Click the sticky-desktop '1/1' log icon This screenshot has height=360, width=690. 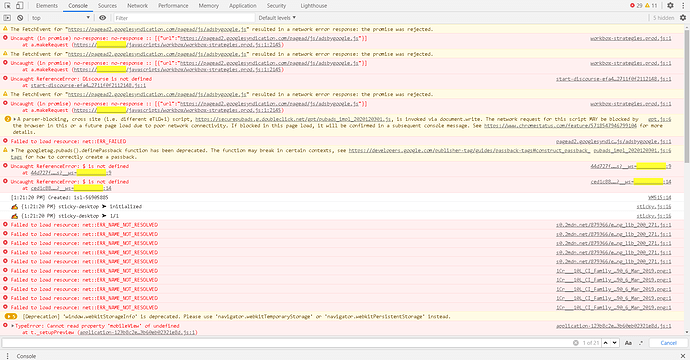pos(15,216)
